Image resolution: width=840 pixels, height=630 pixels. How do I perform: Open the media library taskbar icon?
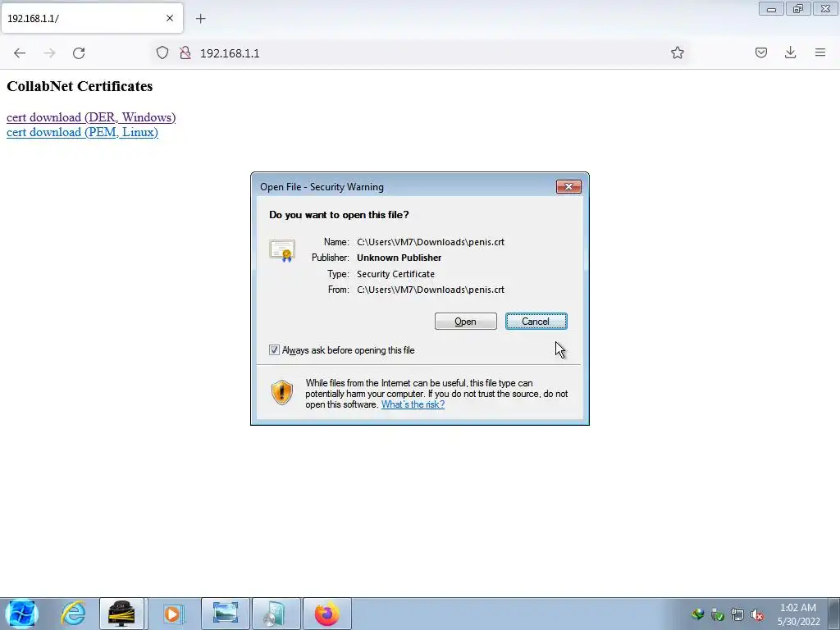coord(276,614)
